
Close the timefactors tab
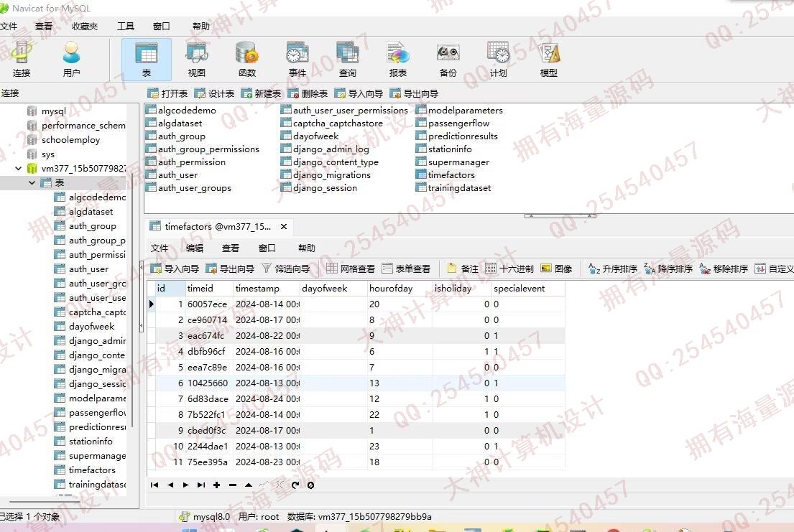(x=284, y=227)
